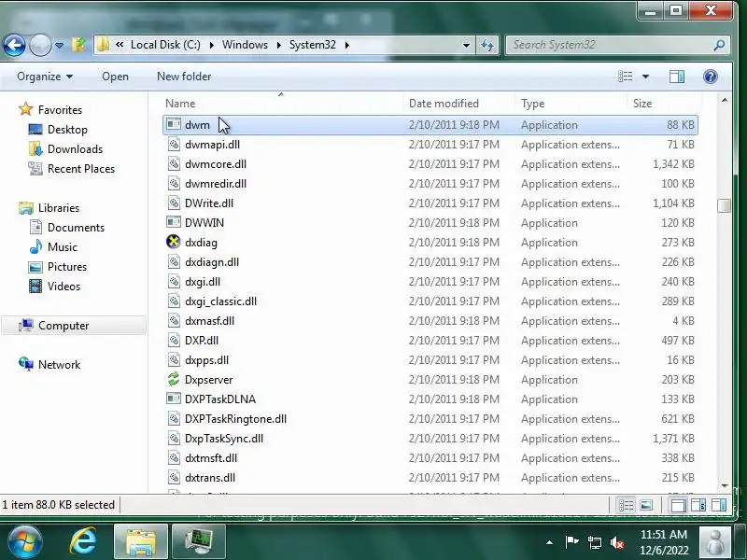Screen dimensions: 747x560
Task: Open Downloads folder in Favorites
Action: [75, 149]
